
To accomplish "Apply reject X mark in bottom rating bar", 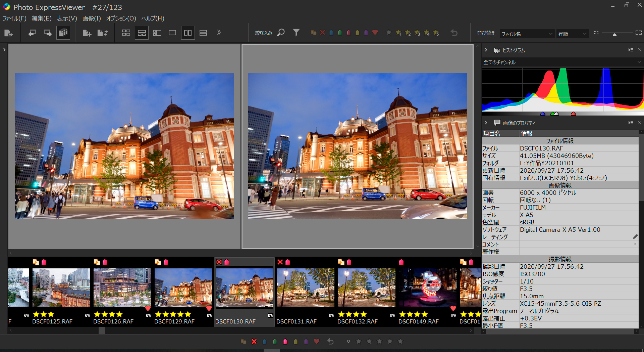I will point(254,341).
